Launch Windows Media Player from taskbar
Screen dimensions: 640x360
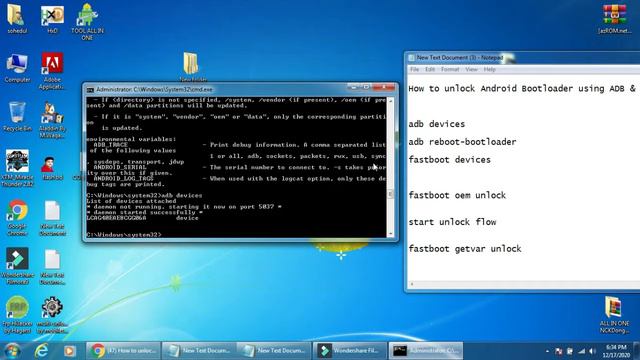coord(69,351)
